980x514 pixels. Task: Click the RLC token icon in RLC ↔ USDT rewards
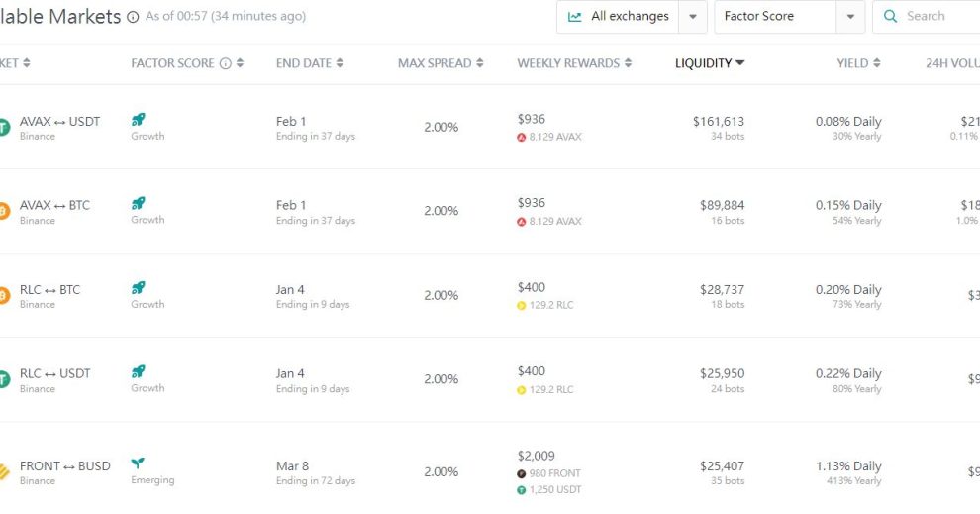pos(522,390)
